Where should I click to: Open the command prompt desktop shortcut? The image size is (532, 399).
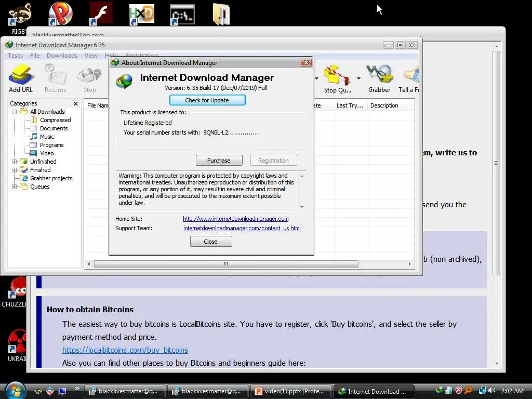pos(182,15)
